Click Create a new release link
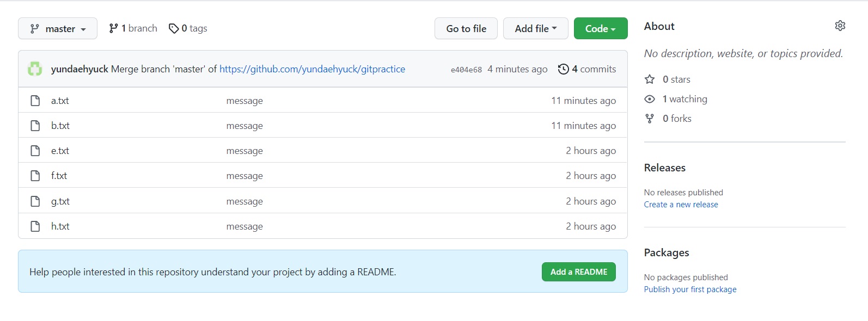Viewport: 868px width, 321px height. (681, 205)
